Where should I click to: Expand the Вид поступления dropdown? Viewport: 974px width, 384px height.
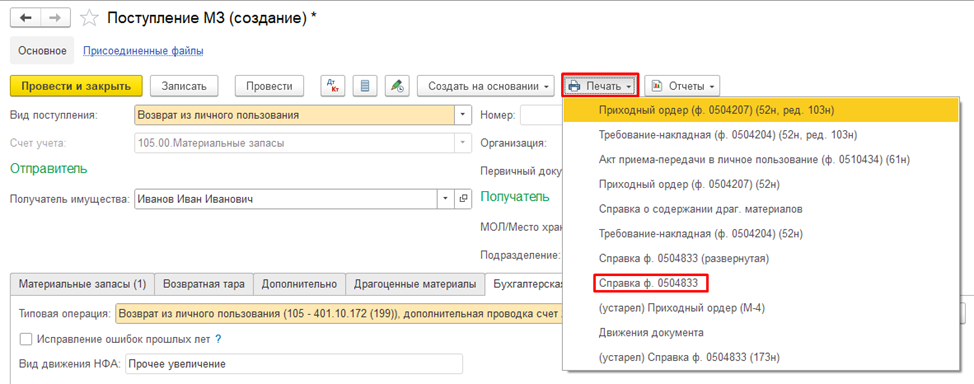tap(463, 115)
